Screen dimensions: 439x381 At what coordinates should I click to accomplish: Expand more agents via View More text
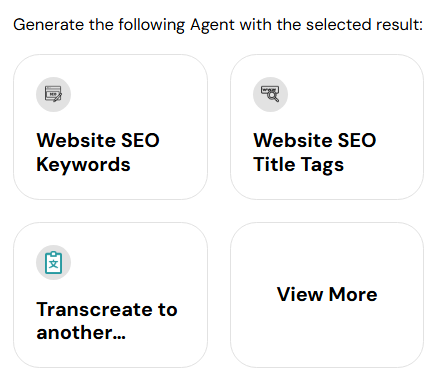pos(327,295)
